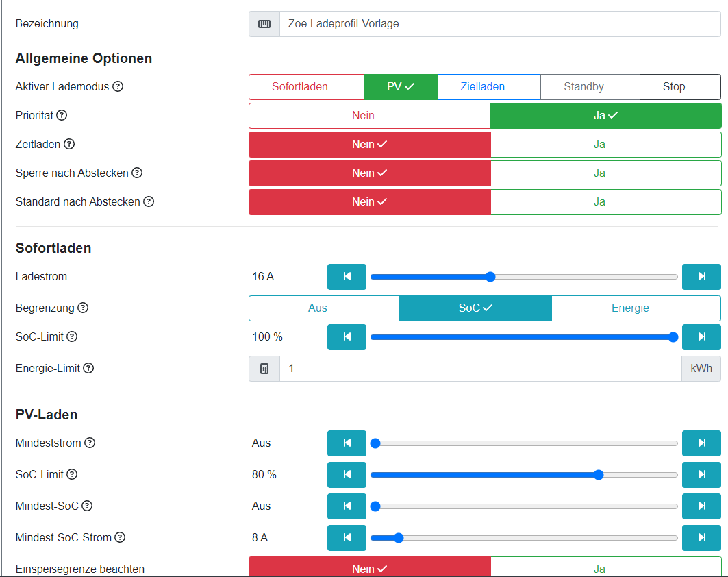Image resolution: width=728 pixels, height=577 pixels.
Task: Increase Mindeststrom with the right step button
Action: click(701, 443)
